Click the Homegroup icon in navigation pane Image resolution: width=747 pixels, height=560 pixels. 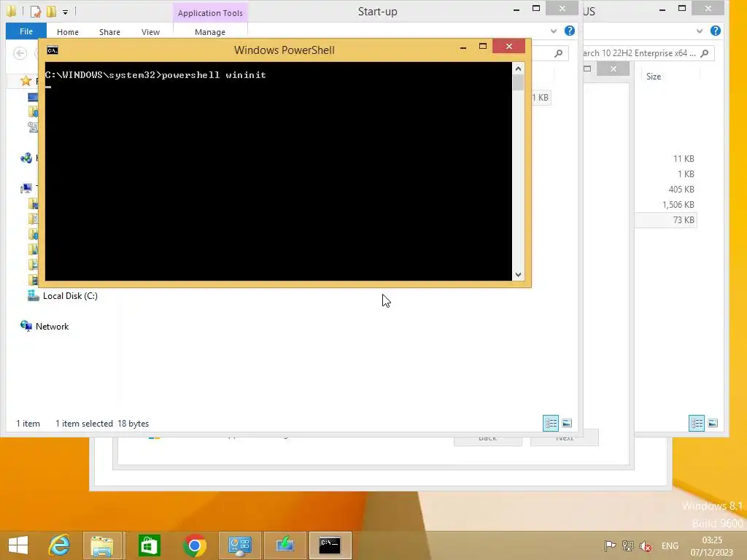[26, 158]
